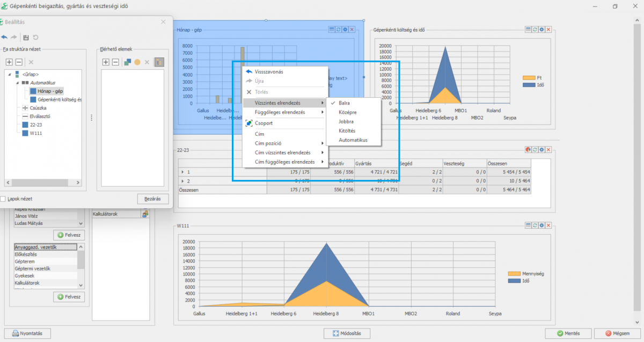644x342 pixels.
Task: Open settings gear of Gépenkénti költség és idő
Action: point(541,30)
